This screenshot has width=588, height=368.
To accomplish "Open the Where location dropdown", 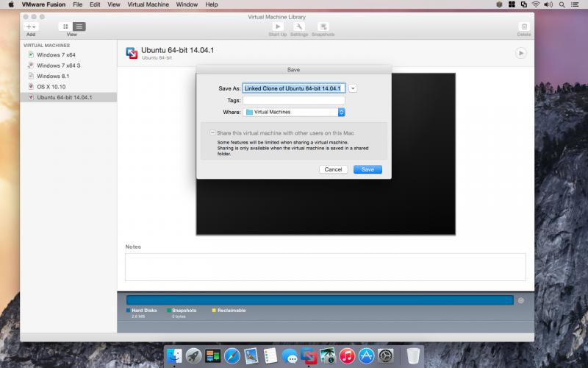I will pos(293,112).
